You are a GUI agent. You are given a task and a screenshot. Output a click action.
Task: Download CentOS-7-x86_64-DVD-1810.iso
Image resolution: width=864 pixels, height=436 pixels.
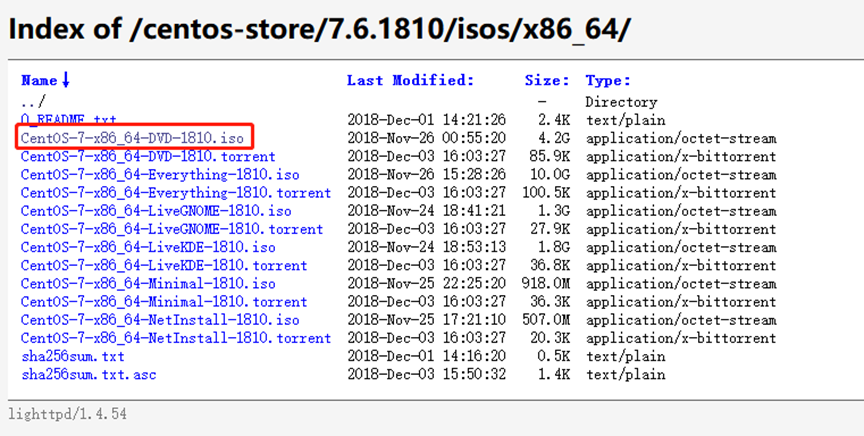tap(132, 138)
